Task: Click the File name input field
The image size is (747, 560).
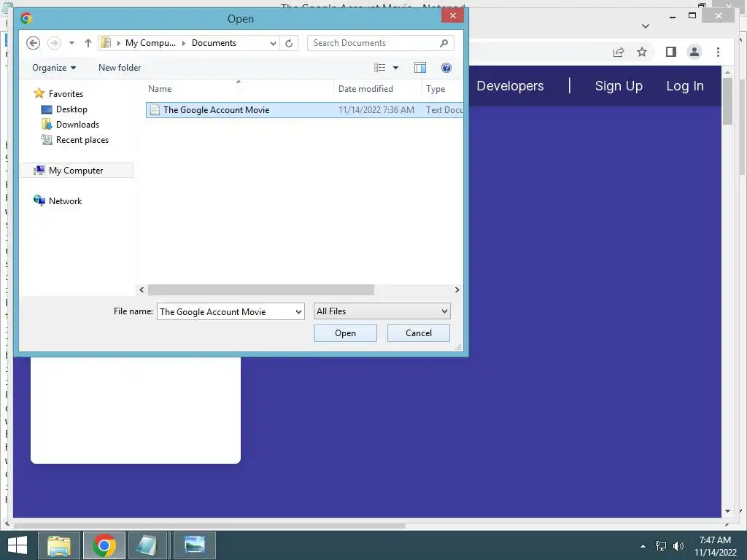Action: point(225,312)
